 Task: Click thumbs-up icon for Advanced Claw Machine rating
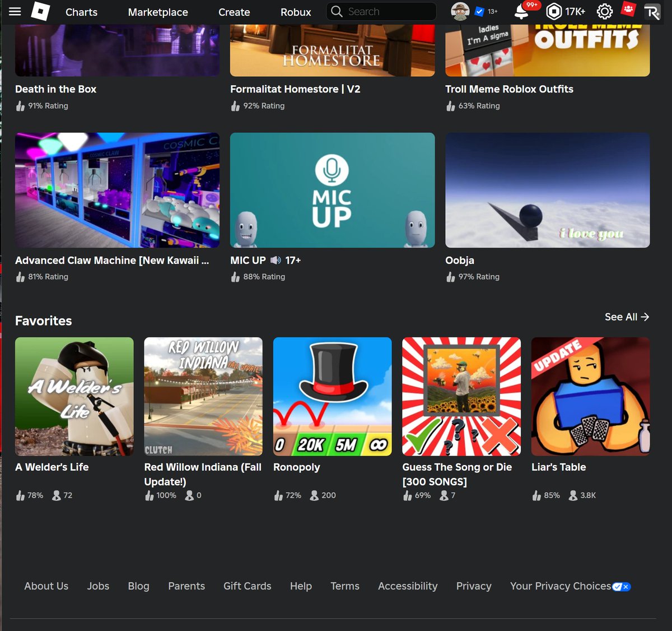20,277
